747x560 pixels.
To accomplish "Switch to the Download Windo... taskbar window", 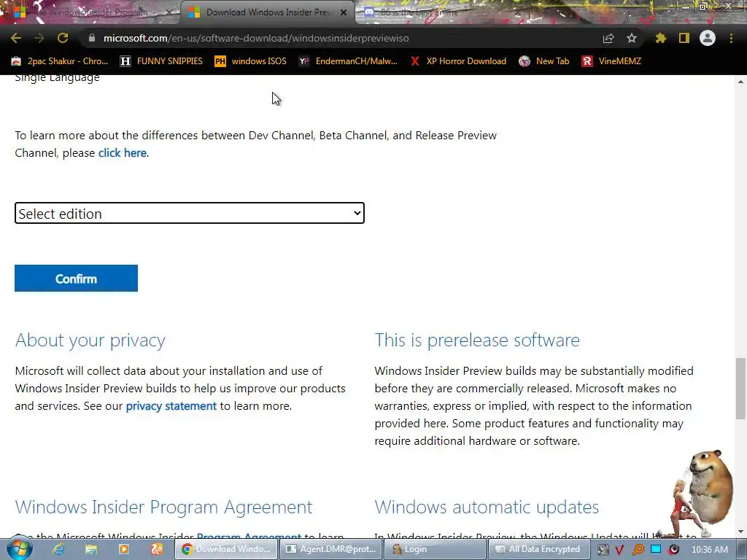I will click(226, 549).
